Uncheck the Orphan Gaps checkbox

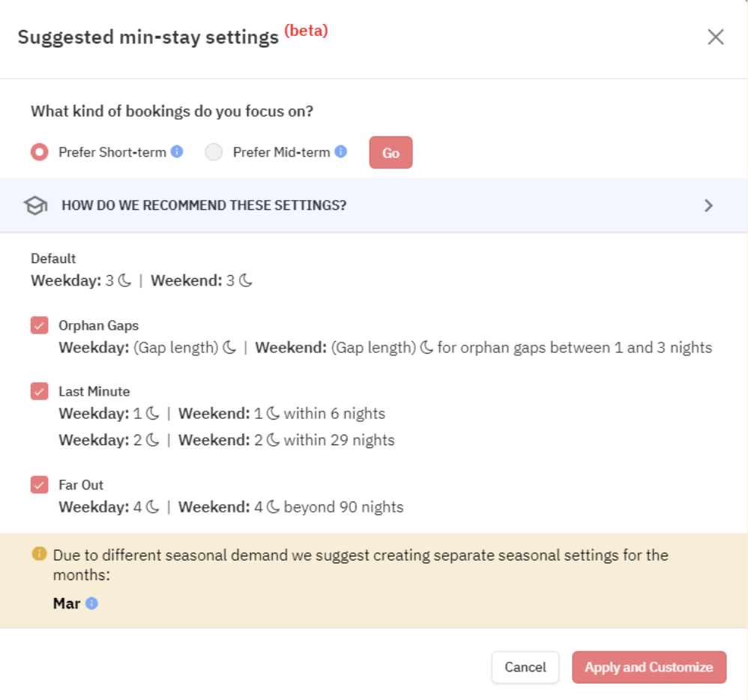[38, 325]
